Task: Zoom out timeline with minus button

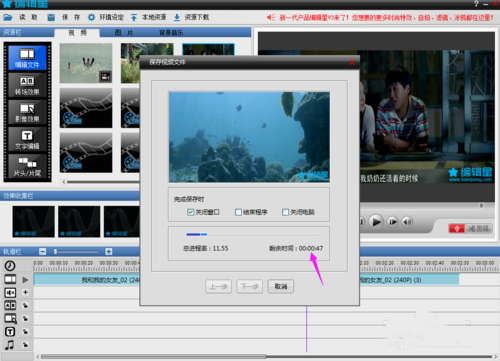Action: coord(42,251)
